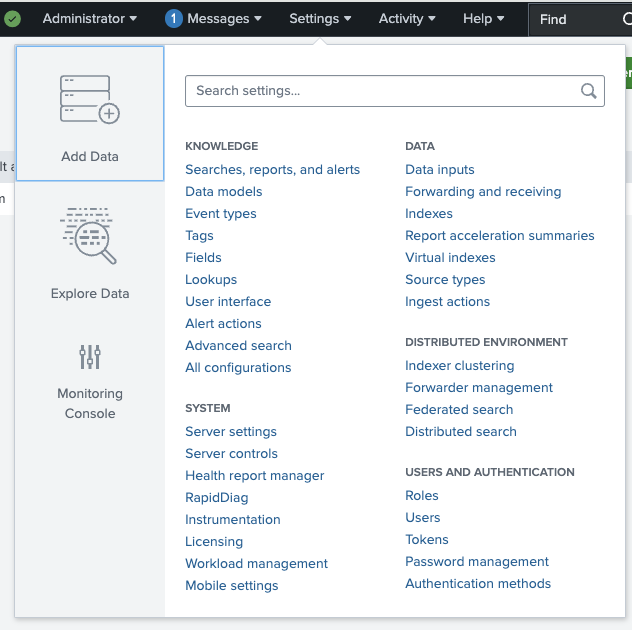
Task: Open Server settings under System
Action: pyautogui.click(x=231, y=432)
